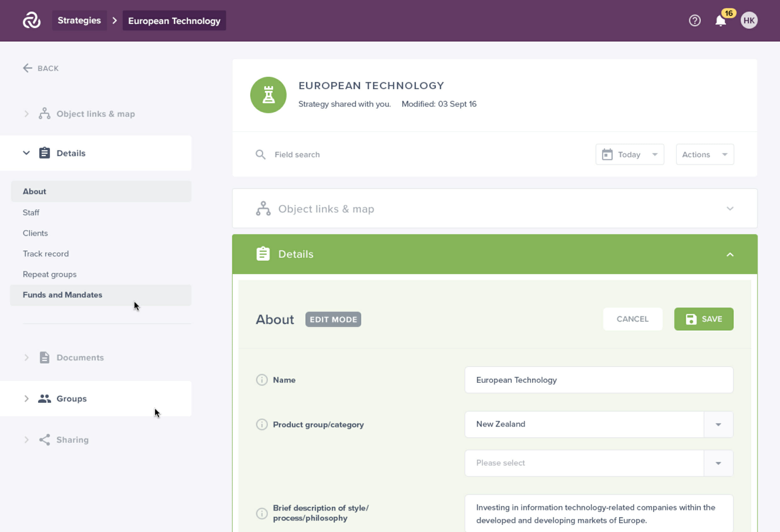Click the clipboard icon in green Details header
Image resolution: width=780 pixels, height=532 pixels.
click(263, 254)
